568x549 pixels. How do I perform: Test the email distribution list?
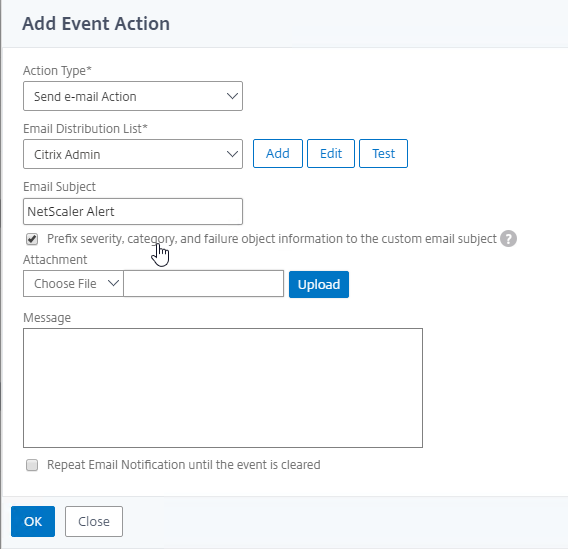click(383, 154)
